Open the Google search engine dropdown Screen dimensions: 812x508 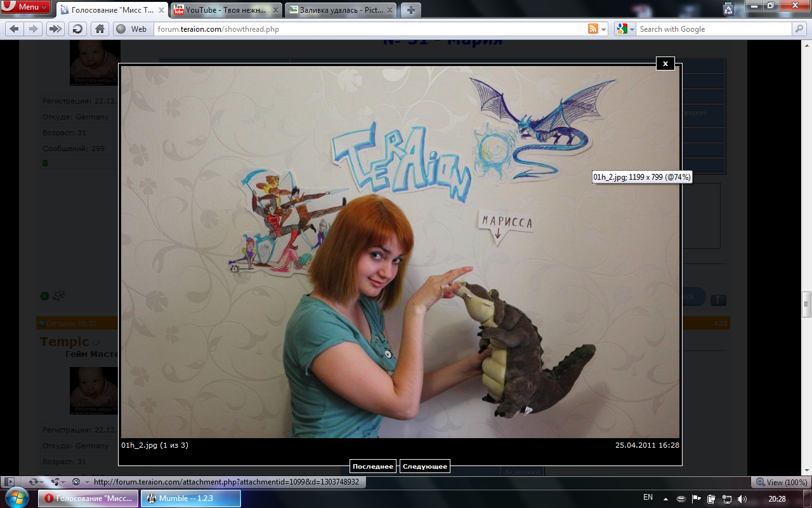click(625, 29)
